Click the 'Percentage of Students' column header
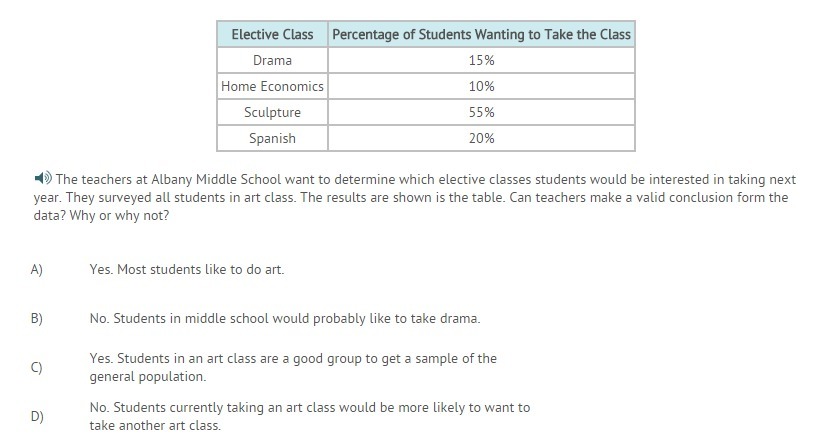Image resolution: width=824 pixels, height=447 pixels. point(481,34)
